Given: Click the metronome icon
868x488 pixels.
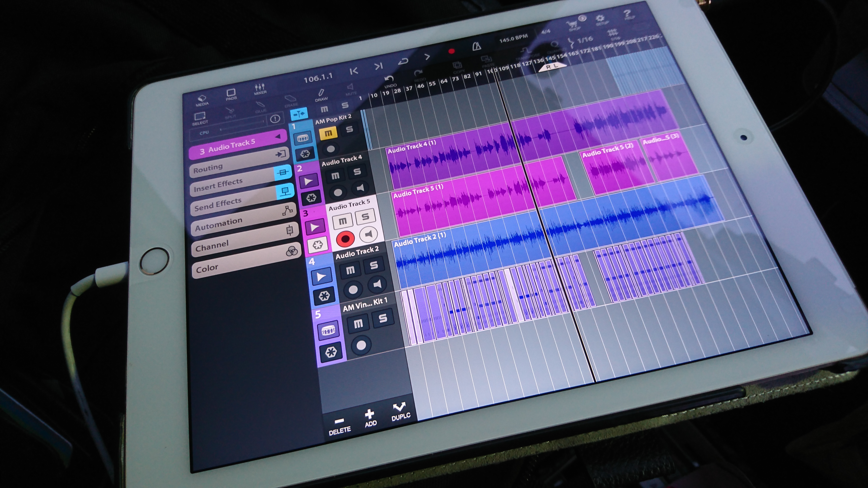Looking at the screenshot, I should [x=477, y=47].
